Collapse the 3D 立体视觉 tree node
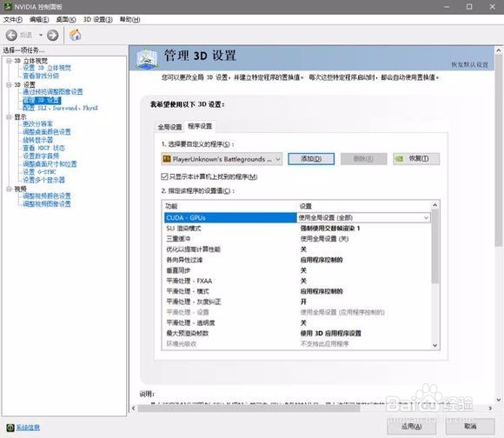The image size is (504, 438). (x=9, y=61)
